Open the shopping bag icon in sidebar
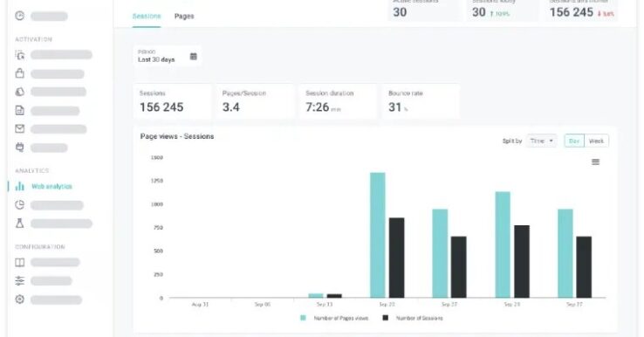The height and width of the screenshot is (337, 644). pyautogui.click(x=20, y=73)
